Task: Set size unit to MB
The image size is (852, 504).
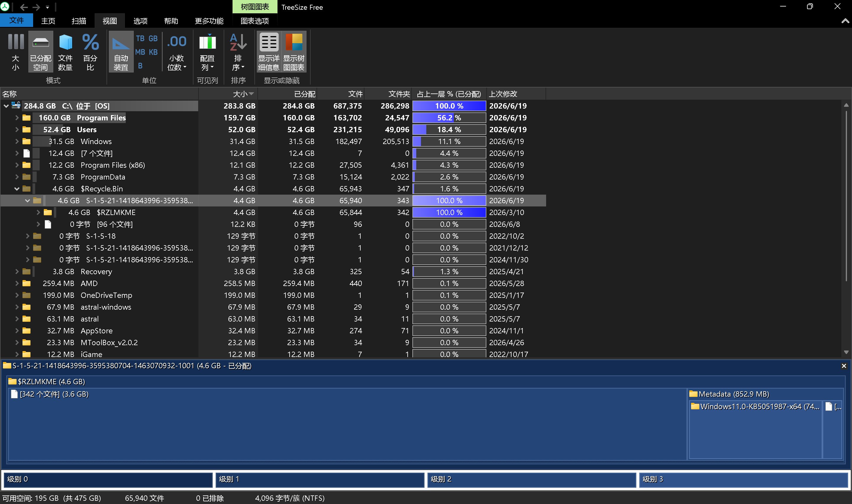Action: tap(140, 52)
